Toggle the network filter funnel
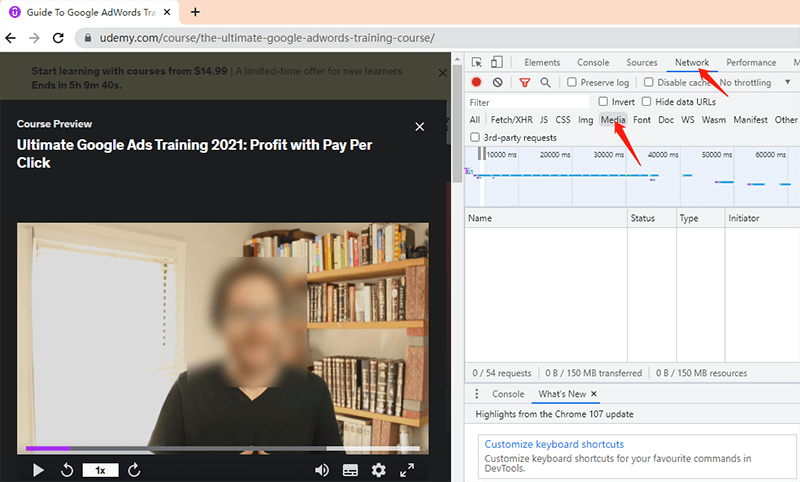 [524, 82]
